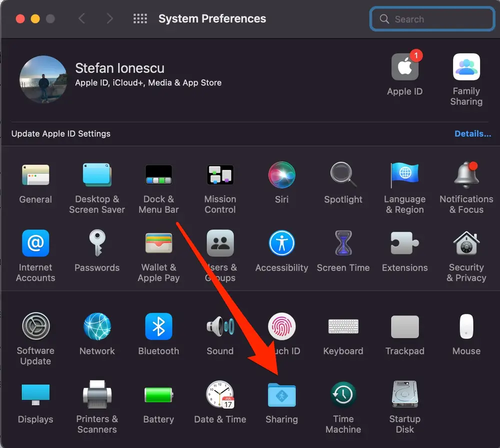
Task: Open Language & Region settings
Action: (404, 174)
